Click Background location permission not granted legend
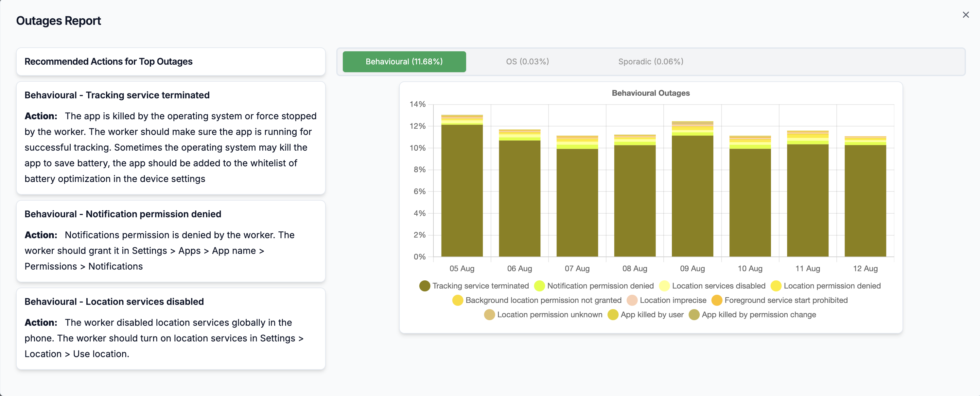 click(537, 300)
